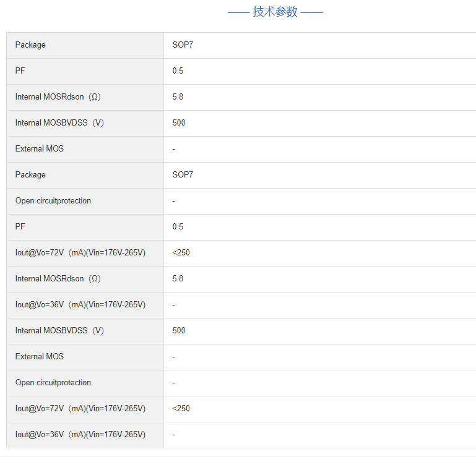
Task: Select <250 value in the last Iout@Vo=72V row
Action: 181,409
